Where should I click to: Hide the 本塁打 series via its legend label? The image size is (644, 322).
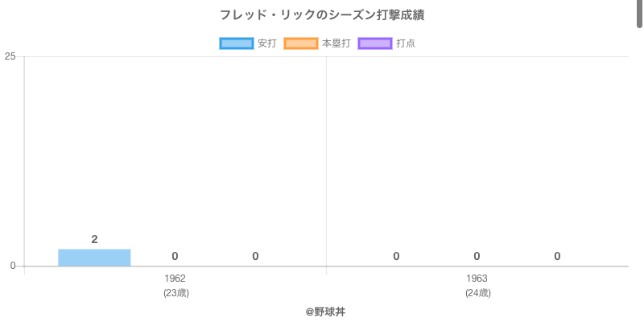pos(336,43)
